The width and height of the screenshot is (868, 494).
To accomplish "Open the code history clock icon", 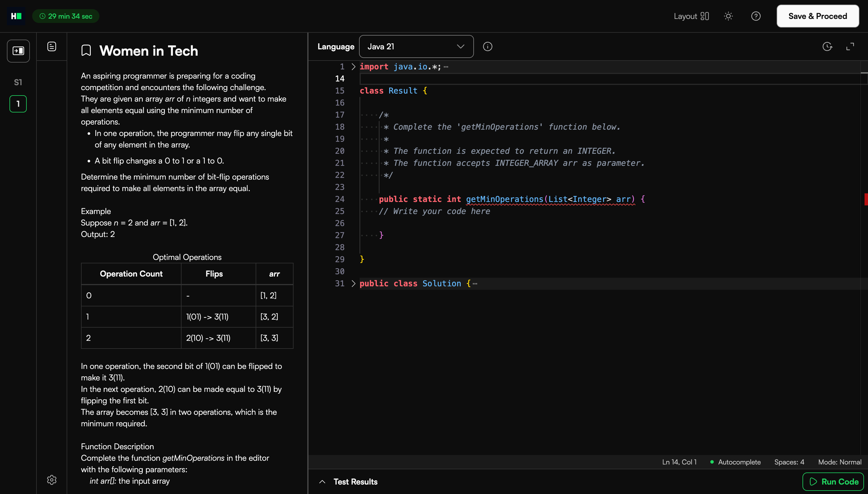I will (x=827, y=46).
